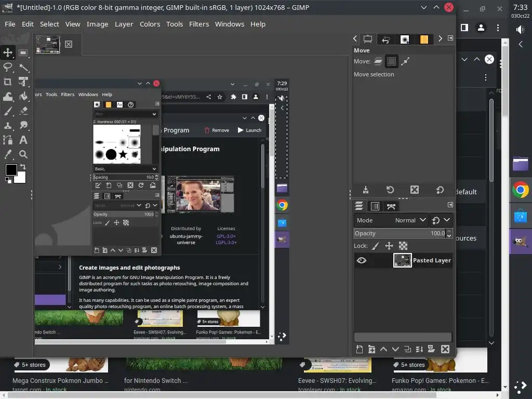Create a new layer group
Viewport: 532px width, 399px height.
(x=372, y=349)
